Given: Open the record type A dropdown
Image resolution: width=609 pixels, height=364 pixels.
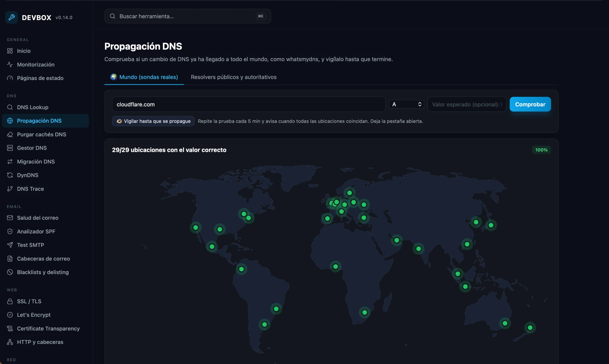Looking at the screenshot, I should (407, 104).
